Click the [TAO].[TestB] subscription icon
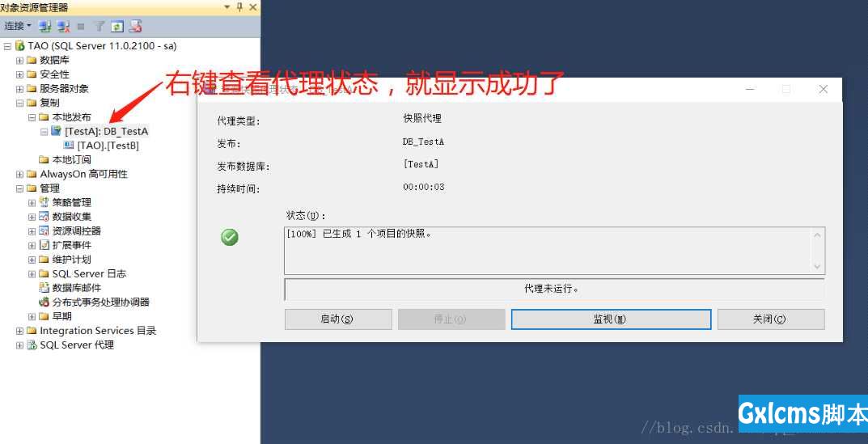The image size is (868, 444). 69,146
